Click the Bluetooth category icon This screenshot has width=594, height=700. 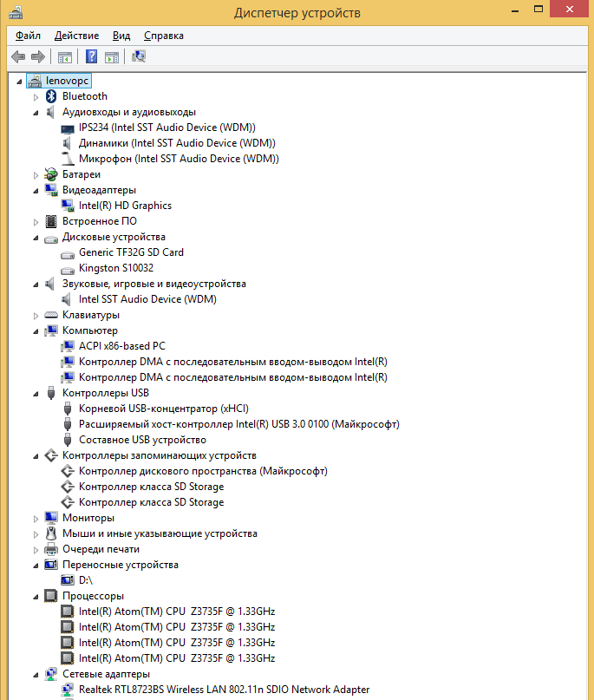click(x=51, y=96)
